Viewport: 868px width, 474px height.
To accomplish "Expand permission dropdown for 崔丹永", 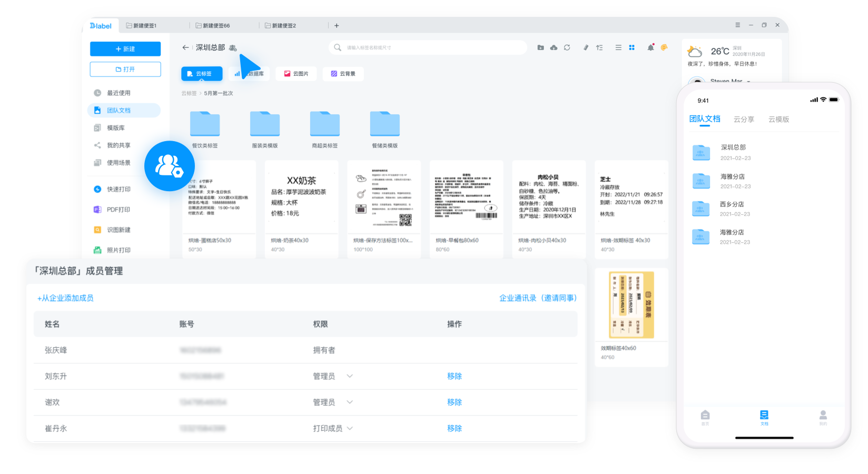I will point(350,428).
